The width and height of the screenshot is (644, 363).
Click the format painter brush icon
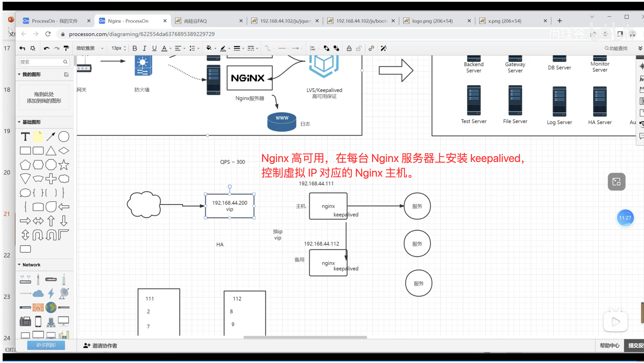[66, 48]
